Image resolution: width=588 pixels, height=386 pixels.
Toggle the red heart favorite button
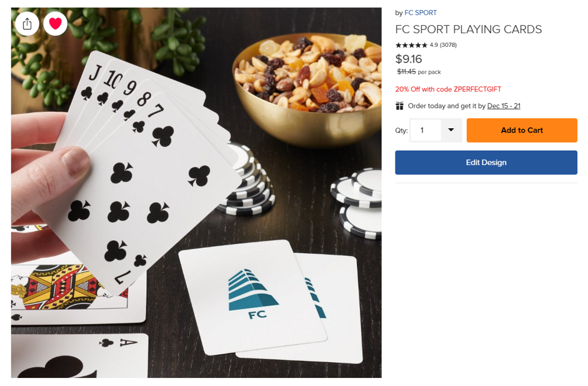(x=55, y=24)
